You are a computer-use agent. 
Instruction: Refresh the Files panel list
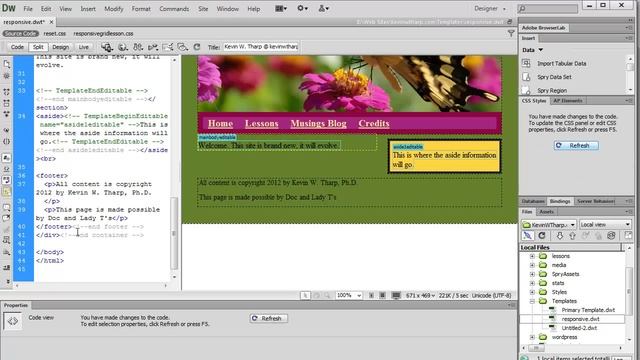[x=542, y=236]
